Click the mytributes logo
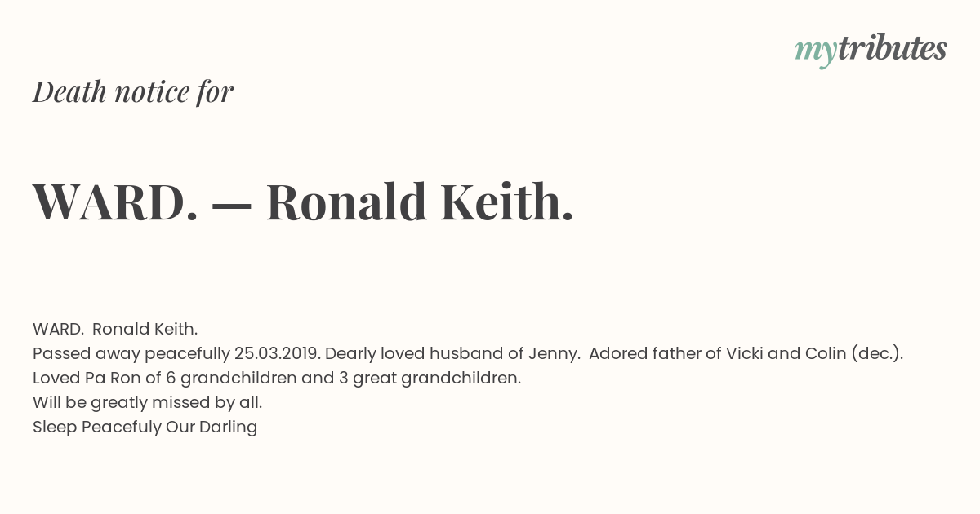 871,50
